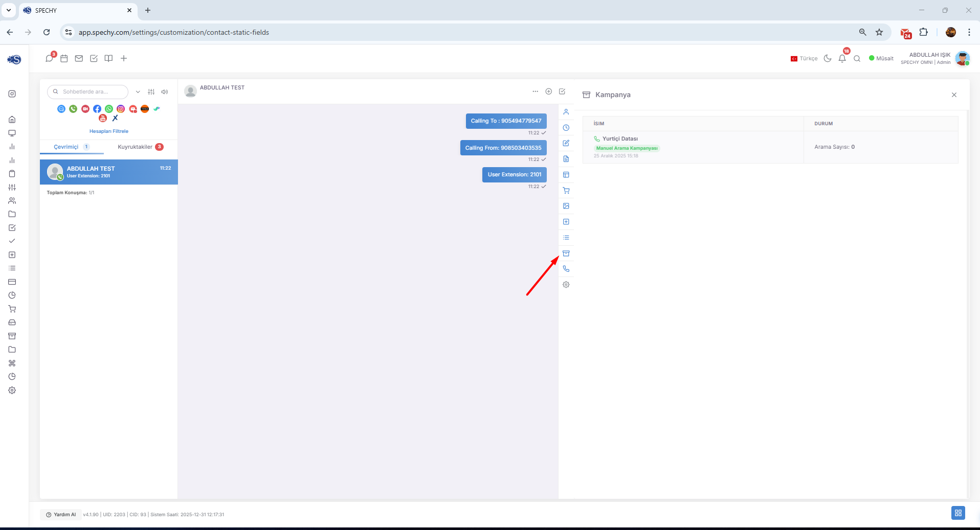The height and width of the screenshot is (530, 980).
Task: Select the ABDULLAH TEST conversation
Action: point(109,172)
